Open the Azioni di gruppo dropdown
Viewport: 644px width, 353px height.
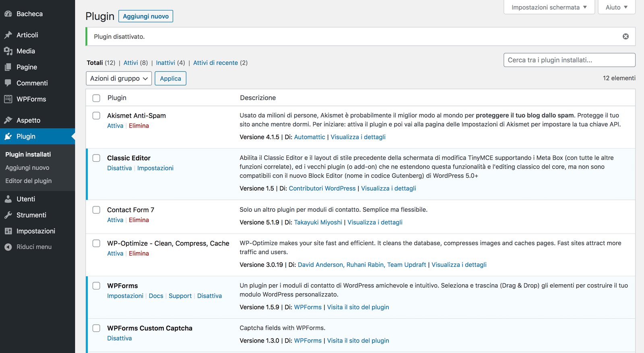[x=119, y=78]
